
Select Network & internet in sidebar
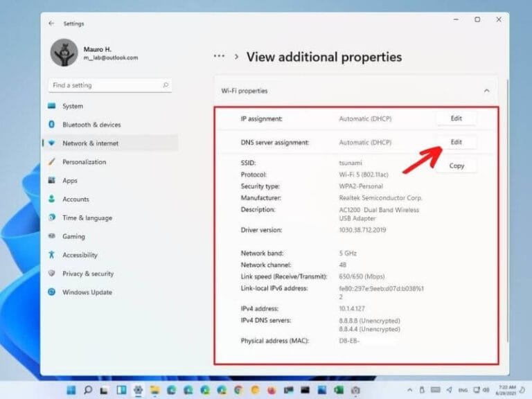[x=110, y=143]
